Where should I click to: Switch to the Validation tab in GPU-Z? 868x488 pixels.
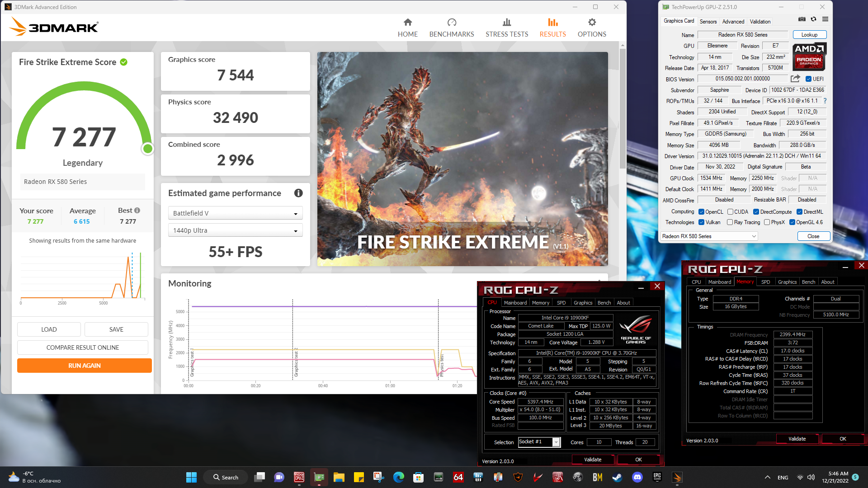(760, 21)
